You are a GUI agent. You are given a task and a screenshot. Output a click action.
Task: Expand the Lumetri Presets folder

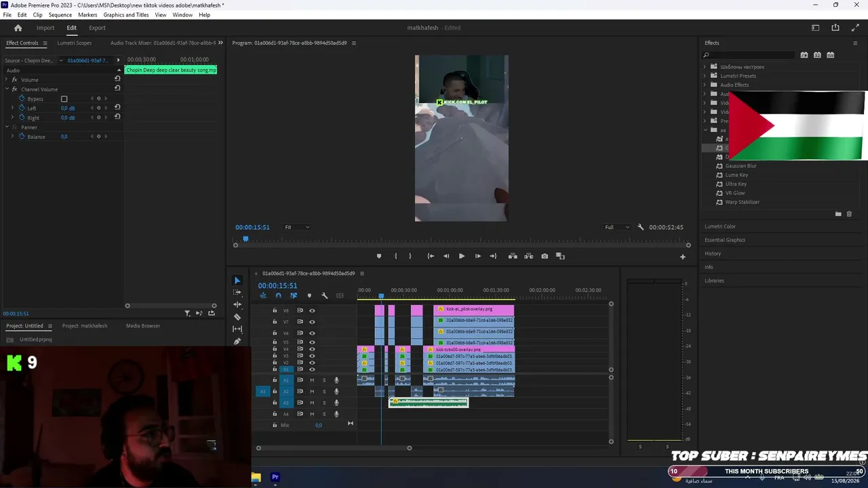[x=705, y=76]
